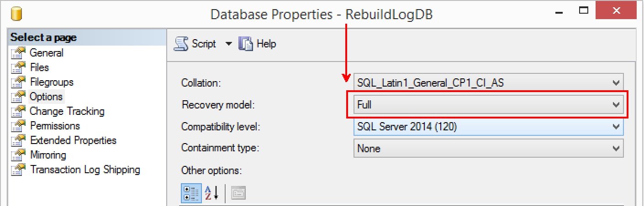Click the Extended Properties page icon
Image resolution: width=644 pixels, height=206 pixels.
click(18, 141)
